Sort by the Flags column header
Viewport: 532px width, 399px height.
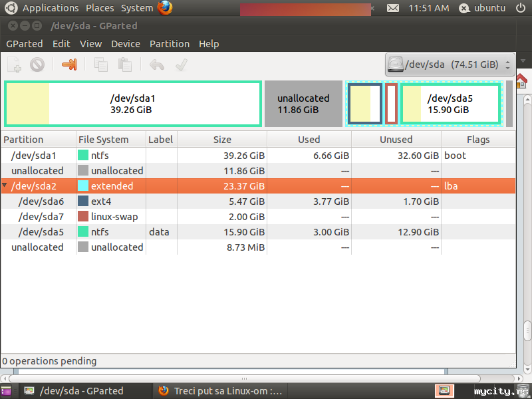[478, 140]
